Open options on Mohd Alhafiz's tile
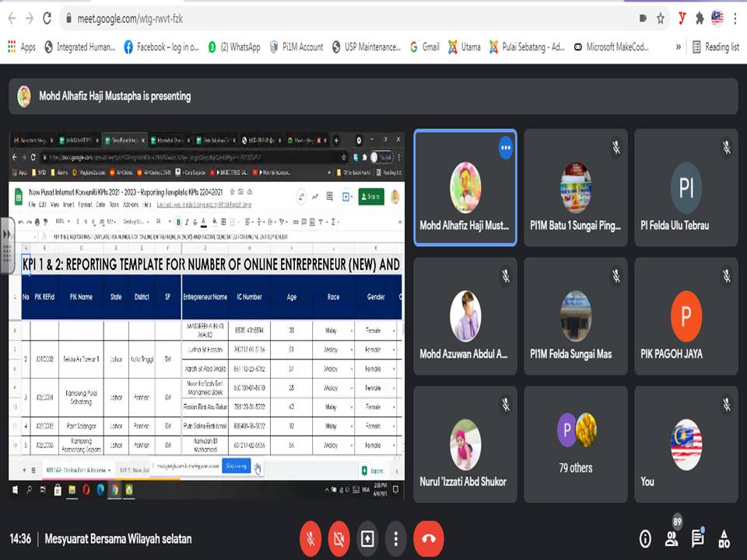747x560 pixels. click(506, 147)
